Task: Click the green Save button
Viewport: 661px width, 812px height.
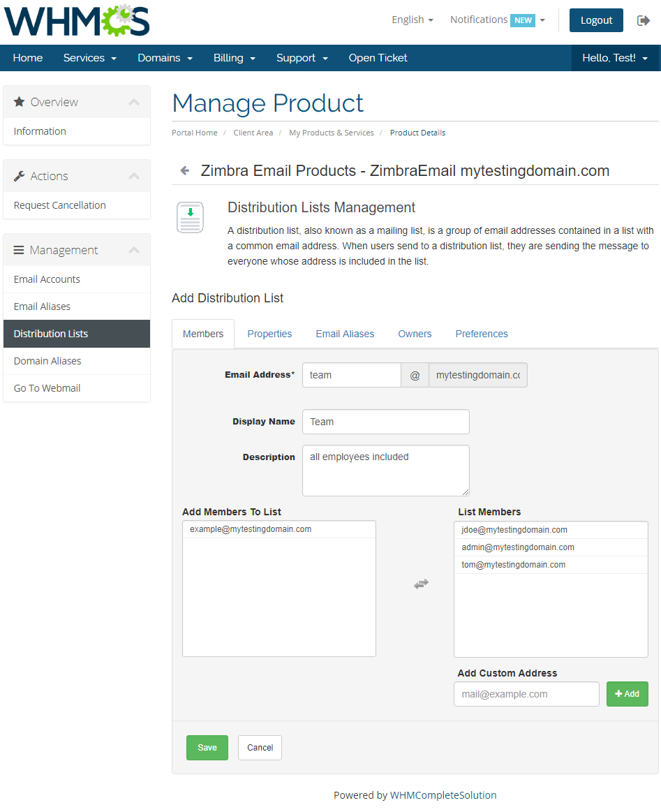Action: [x=207, y=748]
